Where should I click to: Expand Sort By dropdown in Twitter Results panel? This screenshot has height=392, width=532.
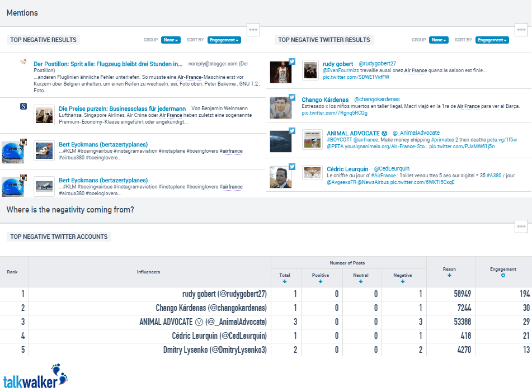tap(492, 40)
